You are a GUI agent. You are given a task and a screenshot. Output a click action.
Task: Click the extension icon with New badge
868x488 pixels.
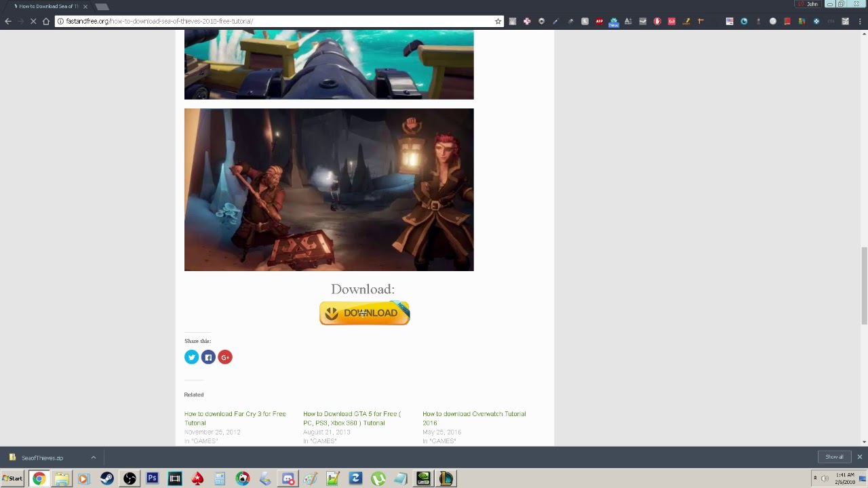click(x=614, y=22)
